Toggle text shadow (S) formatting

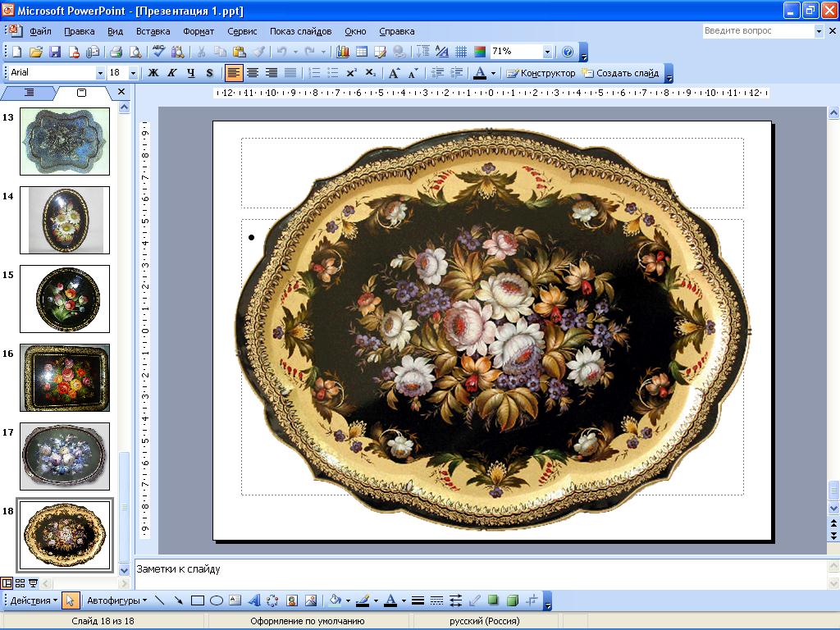click(209, 73)
